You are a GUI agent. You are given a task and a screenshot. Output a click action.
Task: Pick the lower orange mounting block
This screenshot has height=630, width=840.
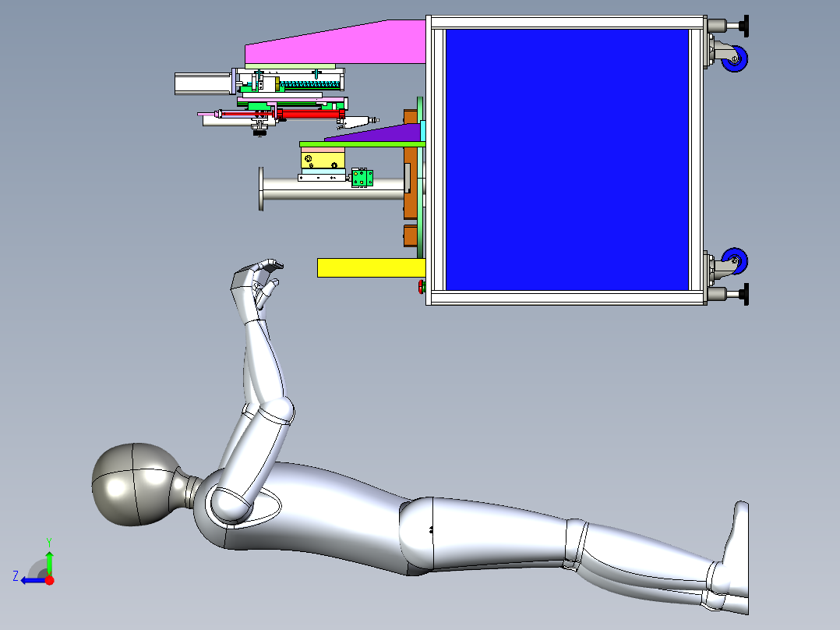point(411,236)
